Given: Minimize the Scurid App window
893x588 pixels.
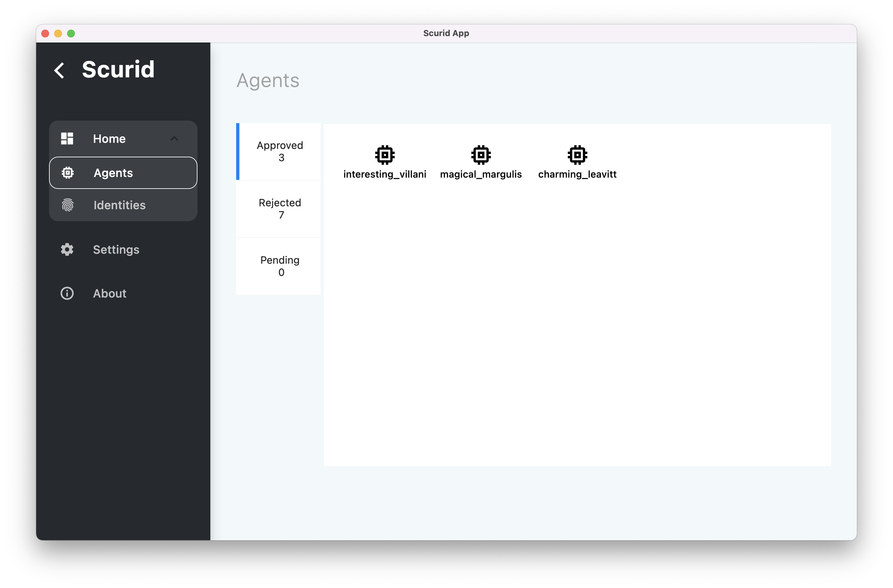Looking at the screenshot, I should 58,34.
